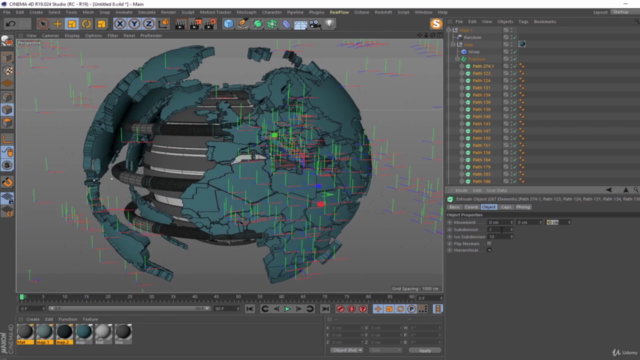This screenshot has width=640, height=360.
Task: Click Record Active Objects button
Action: click(340, 309)
